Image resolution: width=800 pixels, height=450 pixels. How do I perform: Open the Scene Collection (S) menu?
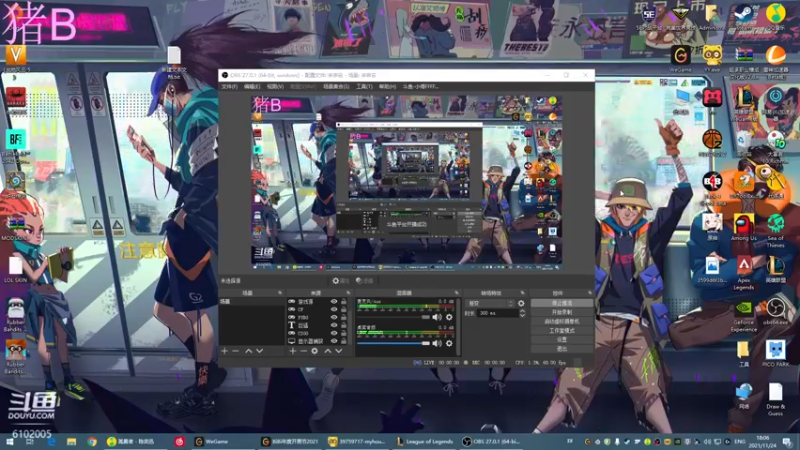click(x=336, y=87)
